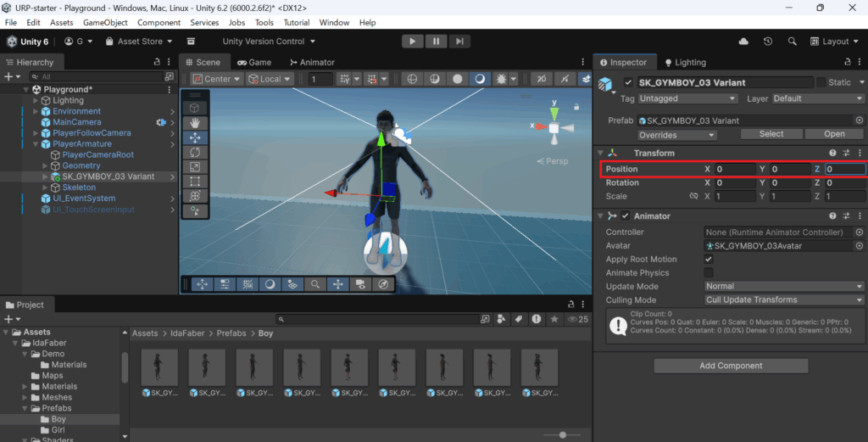Click the Project thumbnail size slider
The height and width of the screenshot is (442, 868).
563,434
